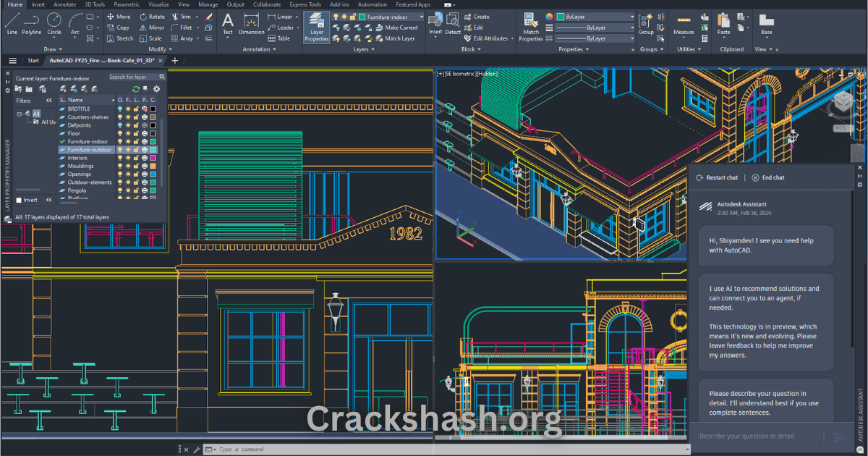The height and width of the screenshot is (456, 868).
Task: Click Restart chat in Assistant
Action: 716,177
